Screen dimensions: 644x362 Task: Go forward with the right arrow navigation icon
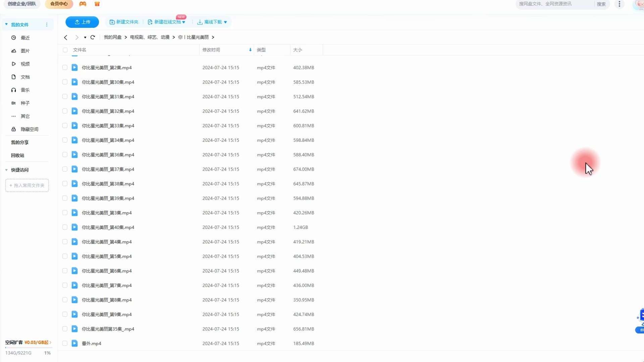pos(77,37)
